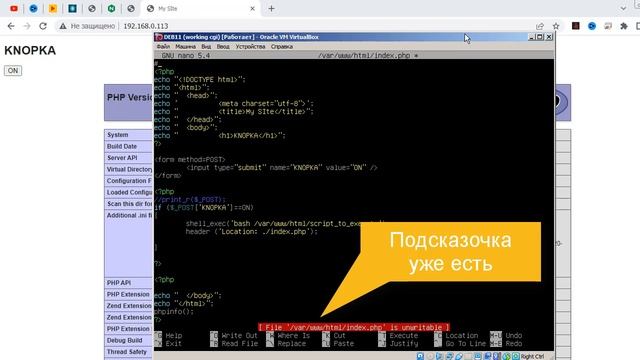Open the blue round extension icon
This screenshot has width=640, height=360.
592,26
